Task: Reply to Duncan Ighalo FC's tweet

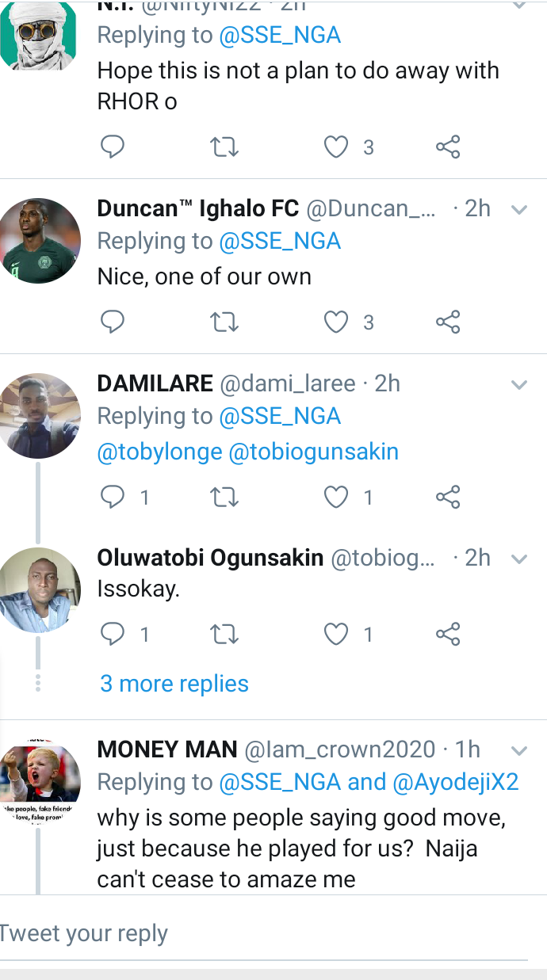Action: 113,322
